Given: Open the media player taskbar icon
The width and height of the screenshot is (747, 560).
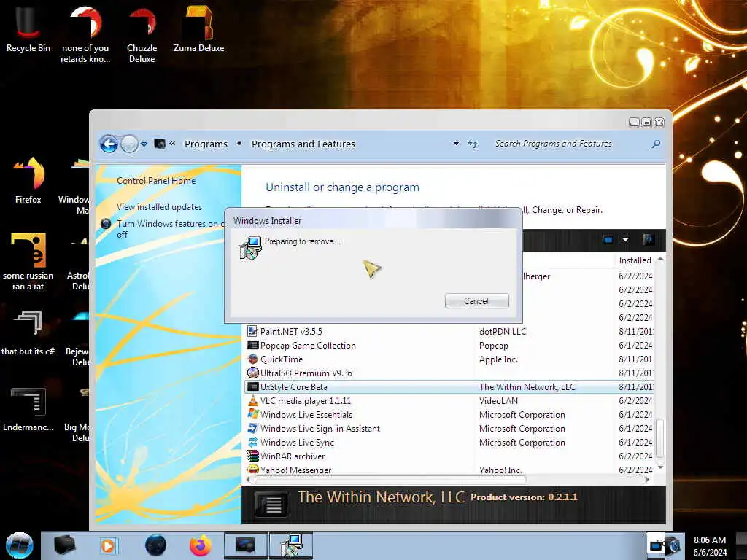Looking at the screenshot, I should (108, 545).
